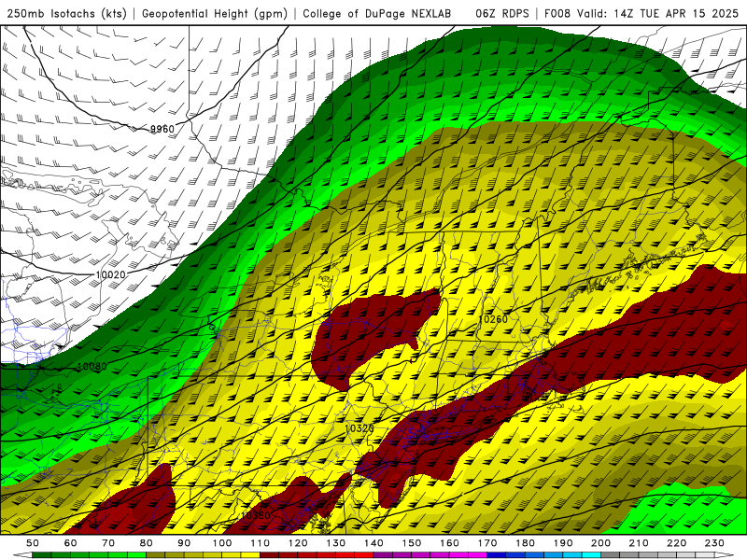Click the dark gray swatch starting at 200
The height and width of the screenshot is (560, 747).
click(611, 554)
